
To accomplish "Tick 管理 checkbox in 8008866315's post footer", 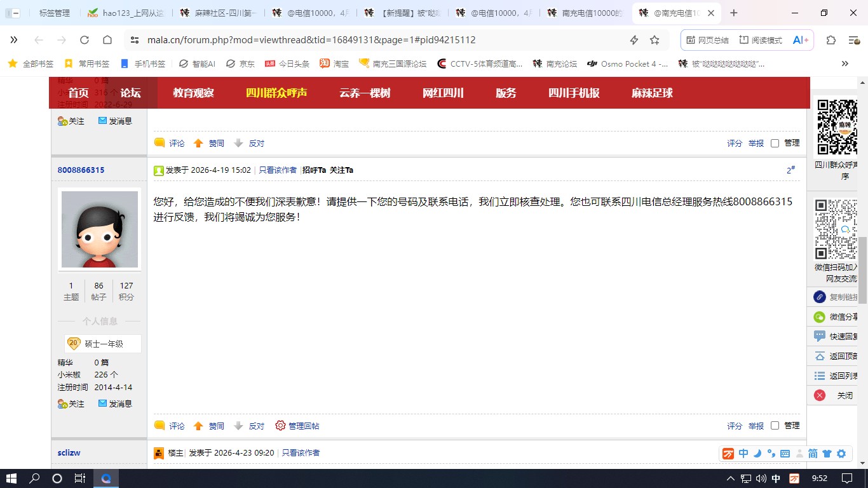I will [x=775, y=426].
